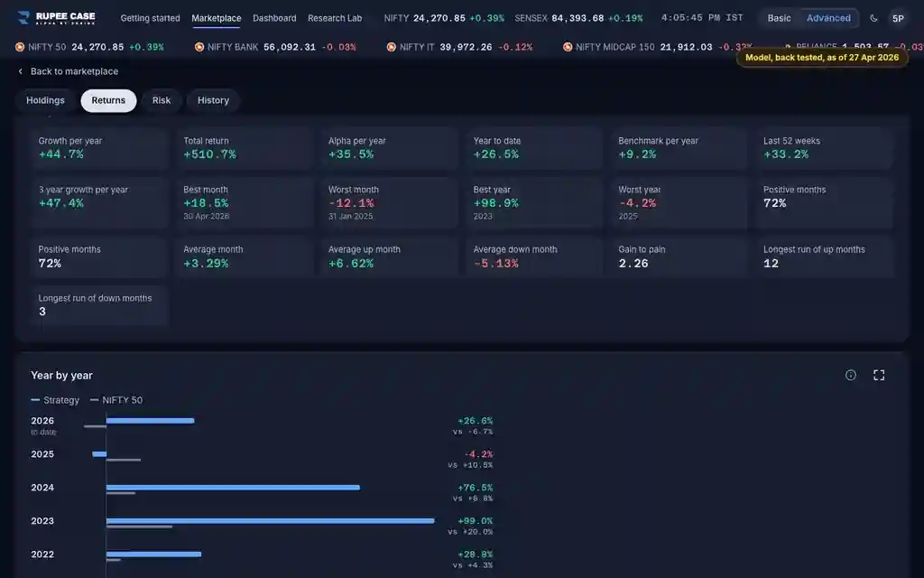This screenshot has width=924, height=578.
Task: Click the NIFTY IT ticker icon
Action: point(392,47)
